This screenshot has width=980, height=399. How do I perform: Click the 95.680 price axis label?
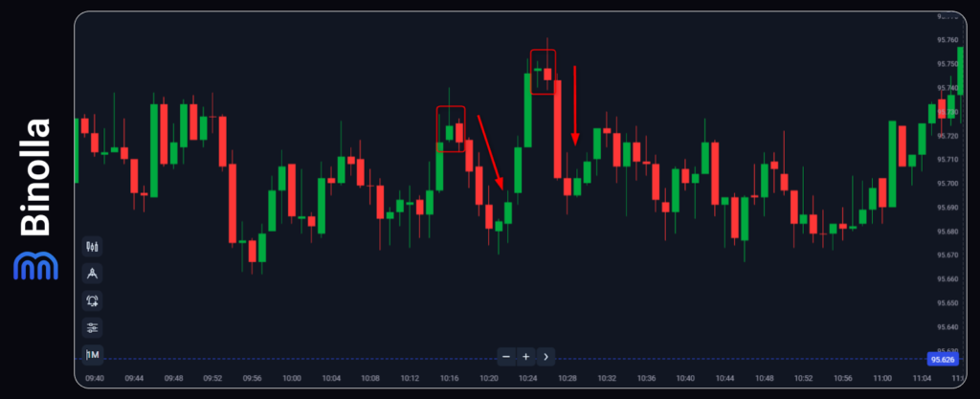947,232
